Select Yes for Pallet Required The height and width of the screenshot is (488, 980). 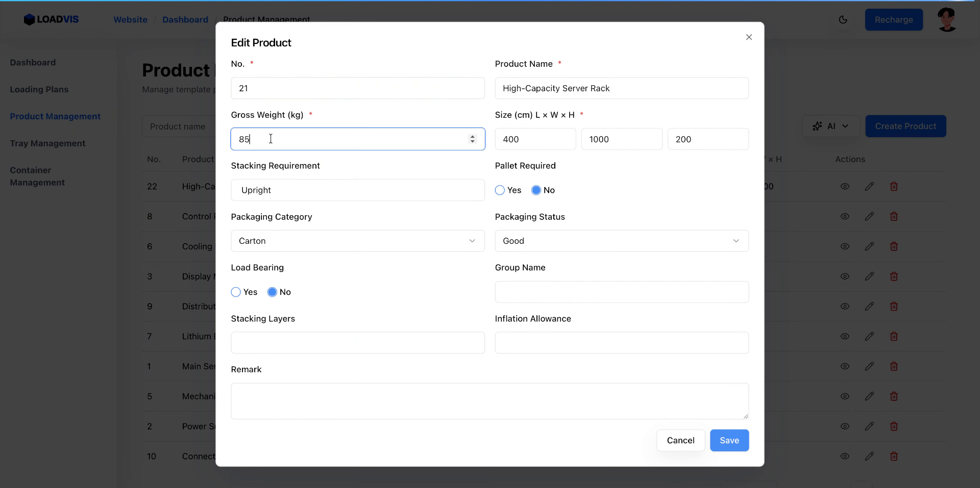pyautogui.click(x=500, y=190)
